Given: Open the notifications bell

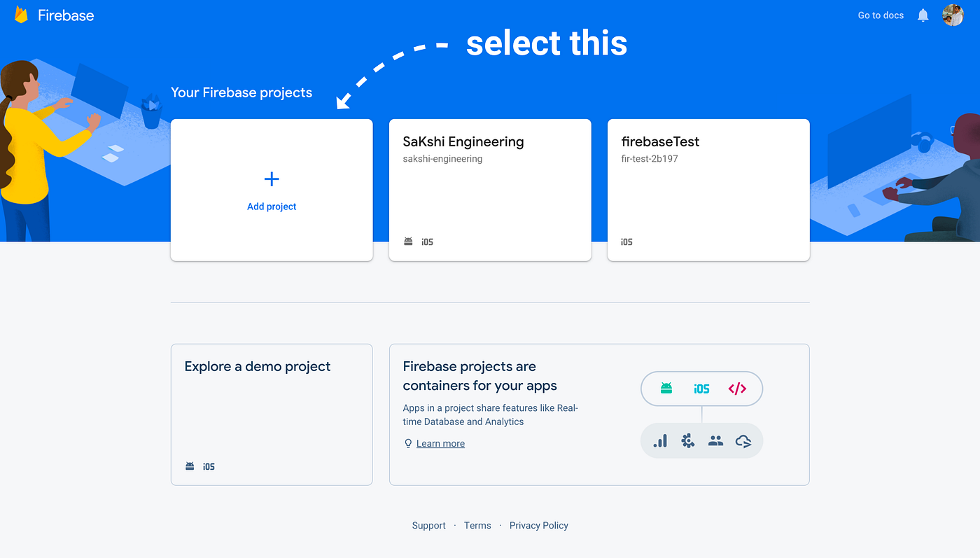Looking at the screenshot, I should (x=922, y=14).
